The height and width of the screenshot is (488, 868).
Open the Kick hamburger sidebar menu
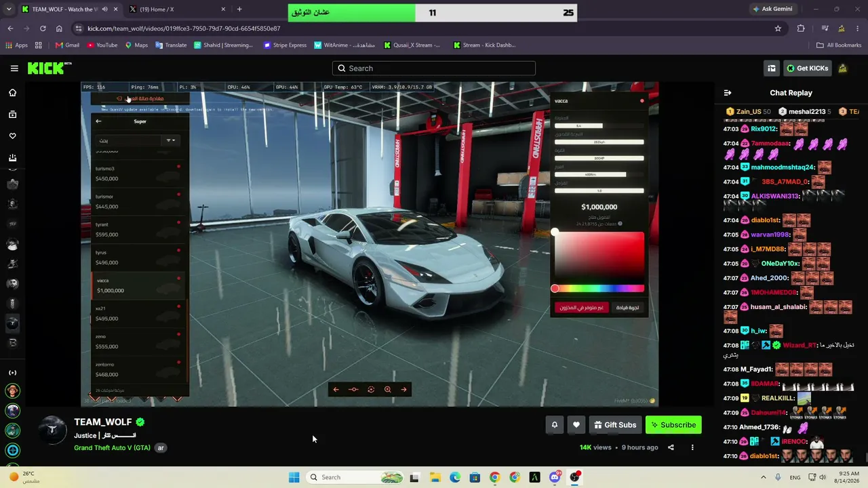coord(14,68)
